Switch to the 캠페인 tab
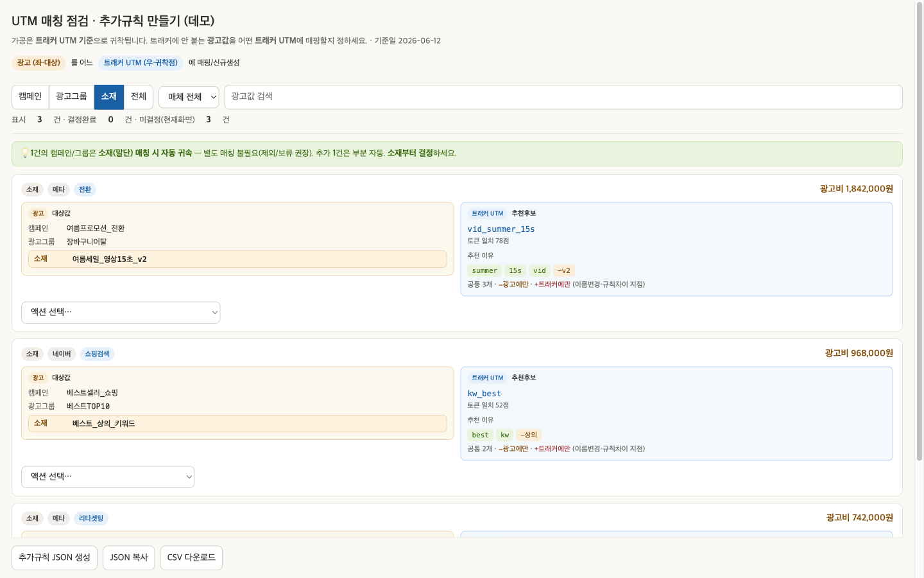The height and width of the screenshot is (578, 924). (30, 97)
